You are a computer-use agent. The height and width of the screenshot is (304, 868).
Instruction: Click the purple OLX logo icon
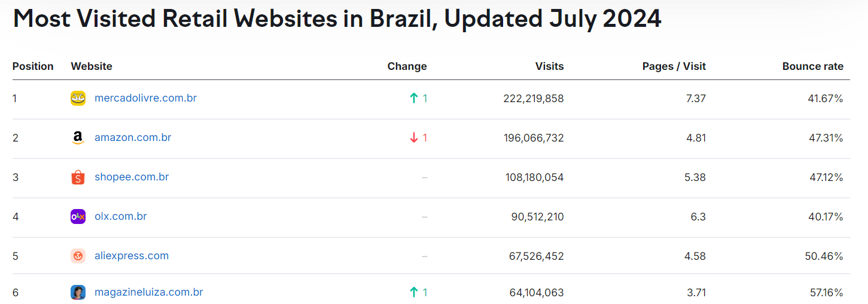coord(78,217)
